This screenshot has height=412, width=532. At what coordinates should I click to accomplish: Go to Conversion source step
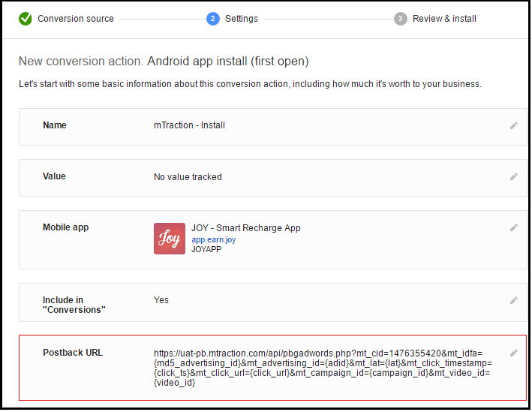(x=76, y=19)
